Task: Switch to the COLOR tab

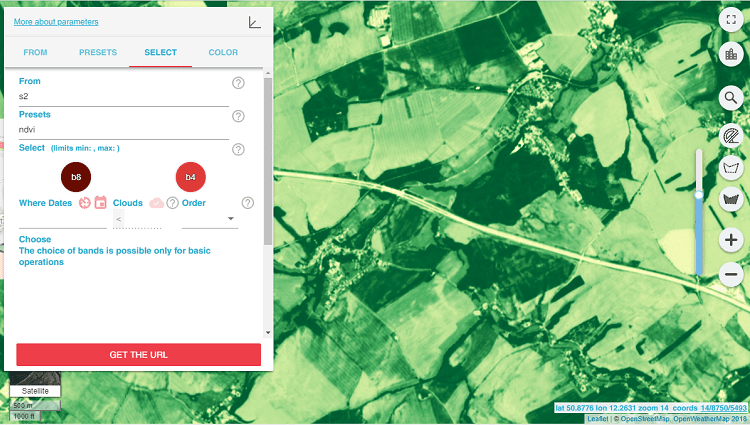Action: pos(223,53)
